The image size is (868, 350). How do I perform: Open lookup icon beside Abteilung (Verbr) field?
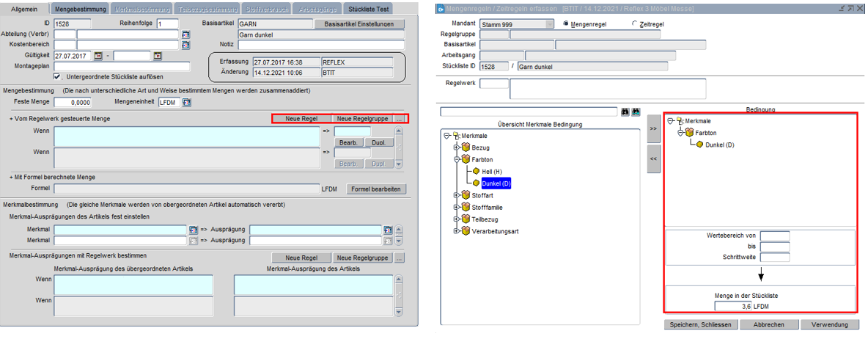point(186,34)
